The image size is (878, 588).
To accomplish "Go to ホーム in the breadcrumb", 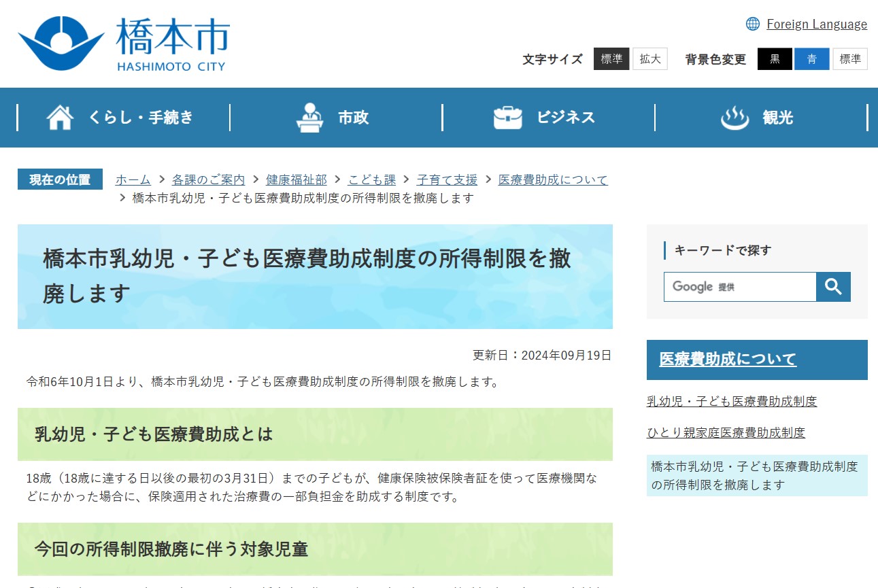I will [x=133, y=179].
